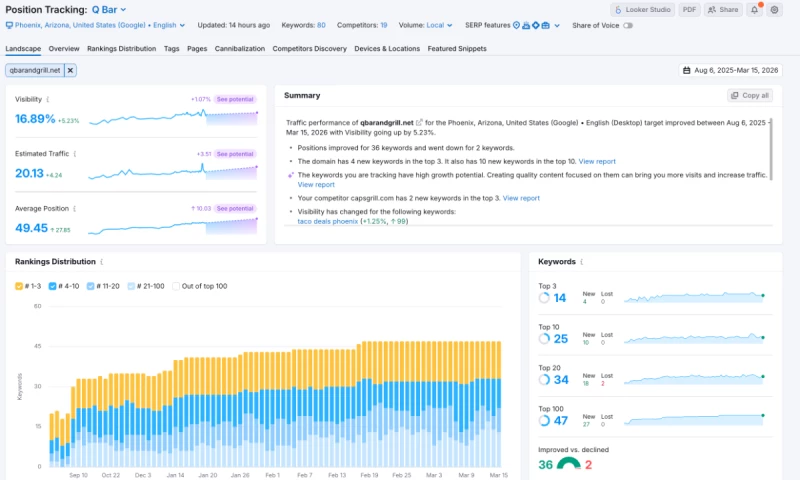Image resolution: width=800 pixels, height=480 pixels.
Task: Enable the Out of top 100 checkbox
Action: pyautogui.click(x=177, y=286)
